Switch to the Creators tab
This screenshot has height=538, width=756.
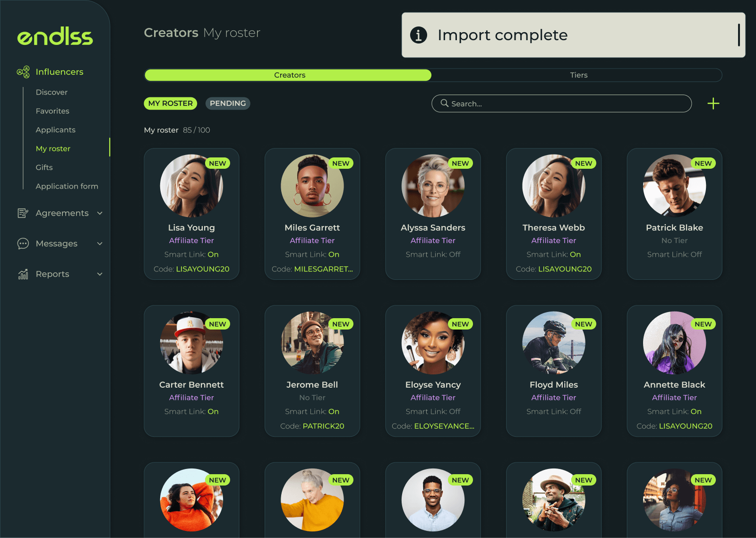coord(288,75)
